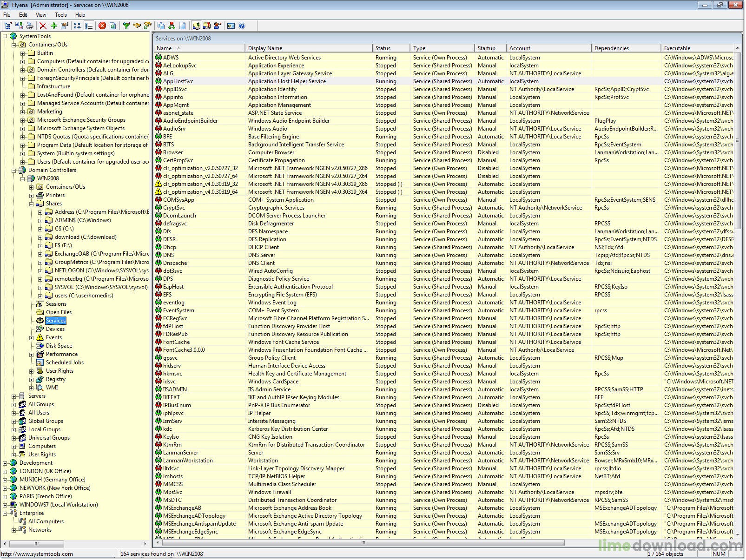This screenshot has width=746, height=560.
Task: Select the Disk Space tree item
Action: [x=59, y=346]
